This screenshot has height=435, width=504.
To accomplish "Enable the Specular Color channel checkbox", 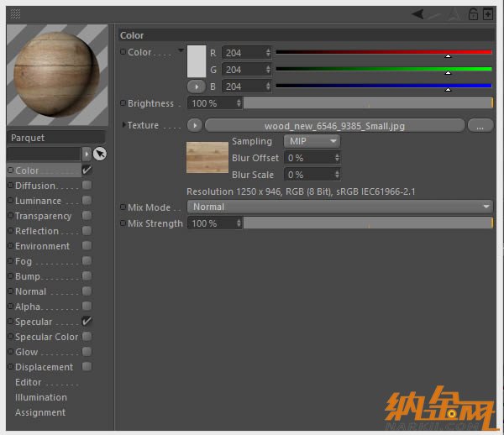I will 87,336.
